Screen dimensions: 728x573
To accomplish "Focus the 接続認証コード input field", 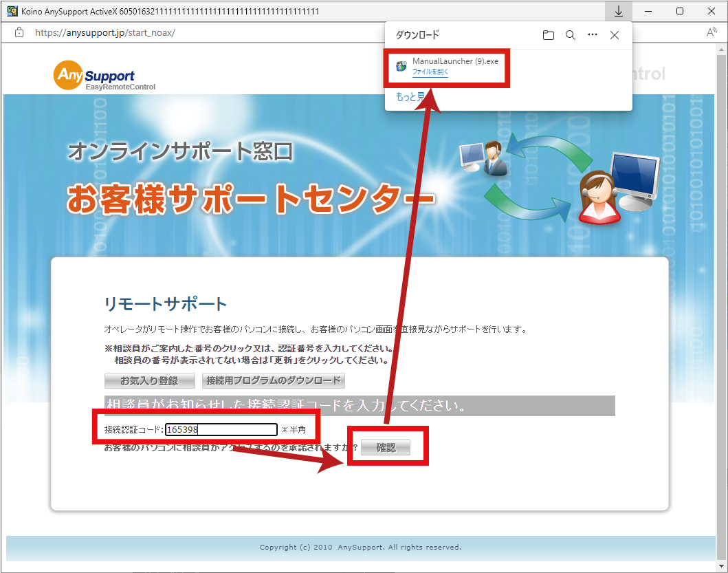I will tap(221, 429).
